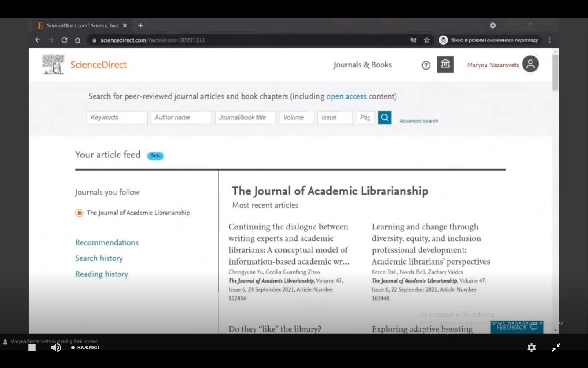Go to browser home page icon
The width and height of the screenshot is (588, 368).
[78, 40]
